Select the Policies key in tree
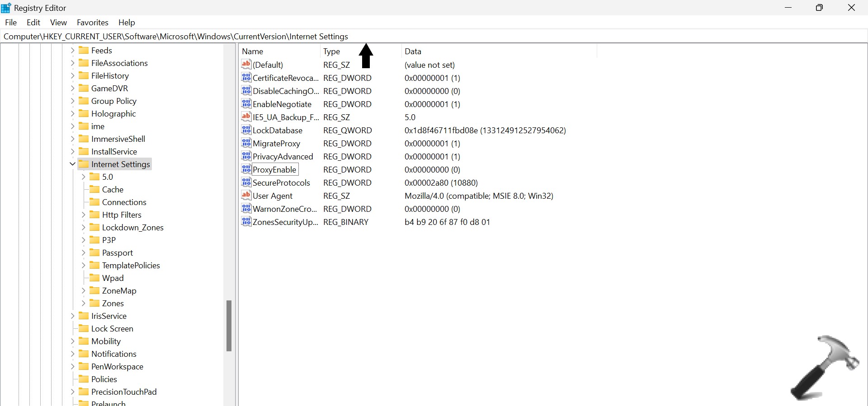 pyautogui.click(x=104, y=379)
